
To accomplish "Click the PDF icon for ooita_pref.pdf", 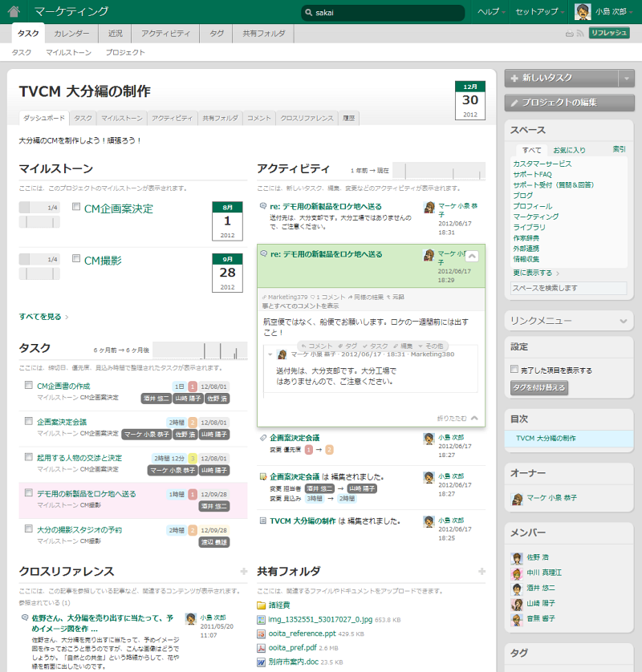I will (x=262, y=648).
